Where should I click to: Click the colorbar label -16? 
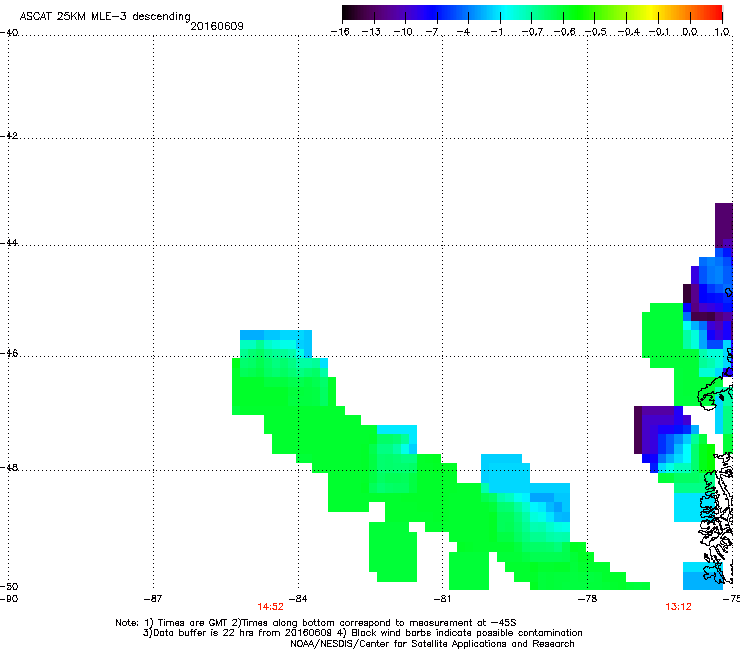tap(340, 32)
